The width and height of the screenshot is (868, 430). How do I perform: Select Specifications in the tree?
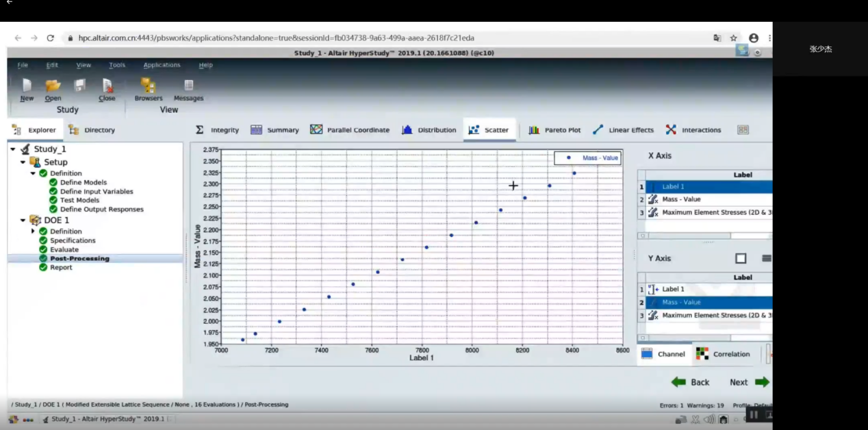pyautogui.click(x=73, y=240)
